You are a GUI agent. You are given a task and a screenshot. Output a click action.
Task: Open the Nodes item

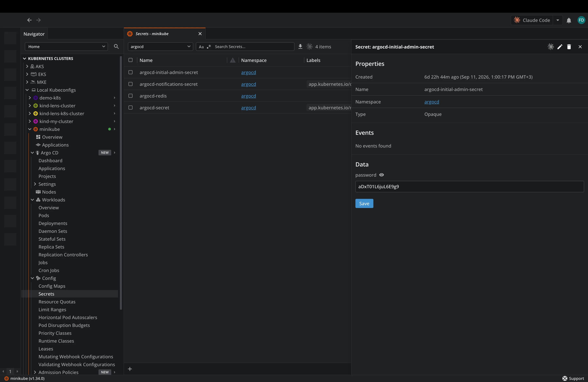coord(46,192)
